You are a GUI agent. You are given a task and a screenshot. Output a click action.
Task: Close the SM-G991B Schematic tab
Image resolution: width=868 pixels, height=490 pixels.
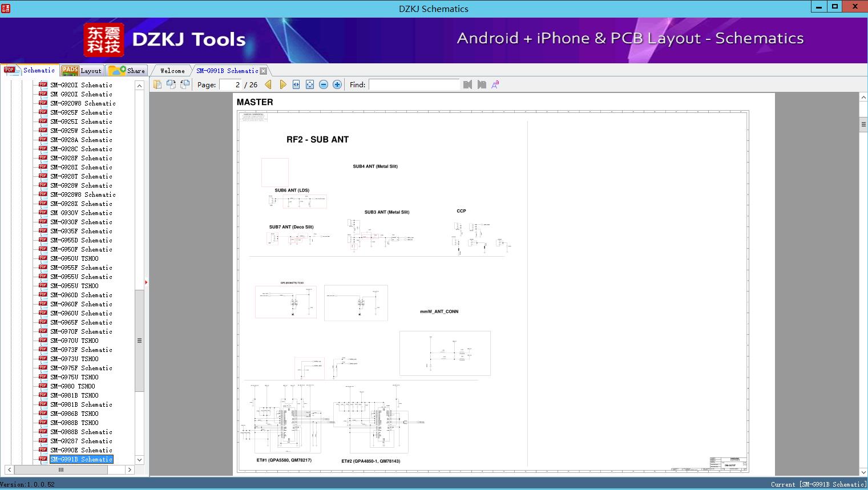tap(263, 71)
